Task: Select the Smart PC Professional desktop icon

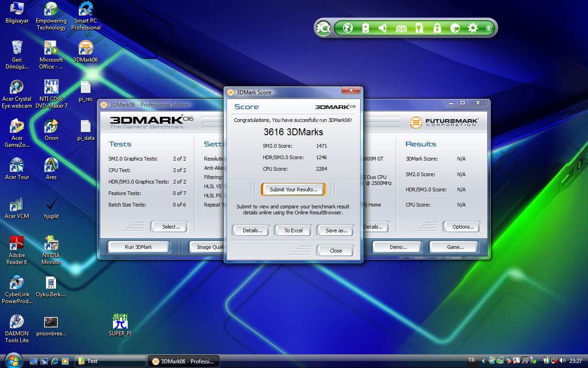Action: tap(86, 16)
